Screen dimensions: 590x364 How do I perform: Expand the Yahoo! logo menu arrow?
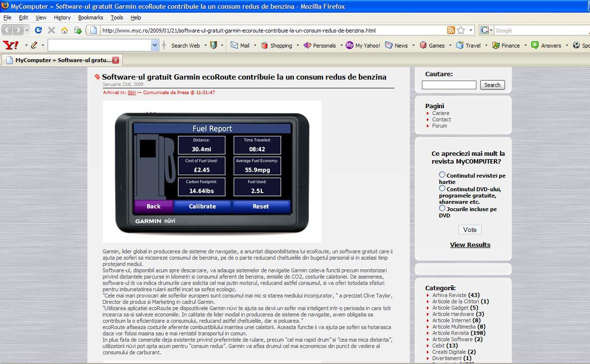pos(26,45)
